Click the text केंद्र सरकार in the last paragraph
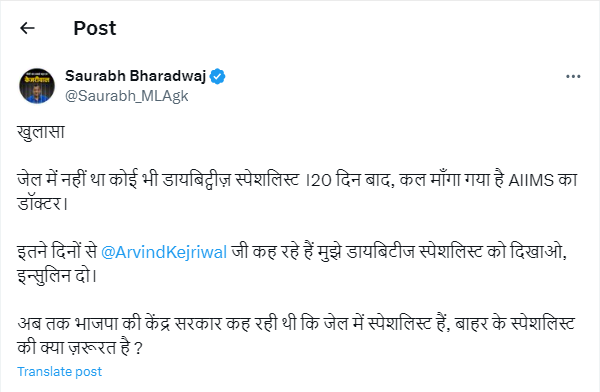This screenshot has width=600, height=392. [184, 324]
